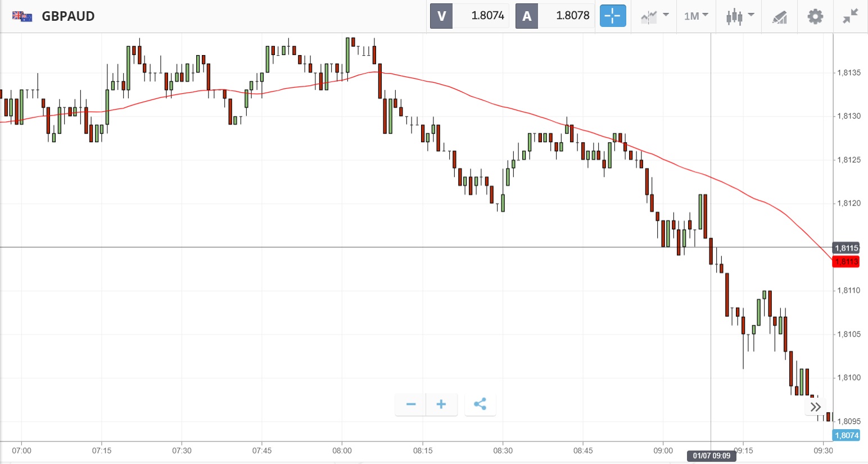This screenshot has height=464, width=868.
Task: Open the 1M timeframe dropdown
Action: pyautogui.click(x=696, y=16)
